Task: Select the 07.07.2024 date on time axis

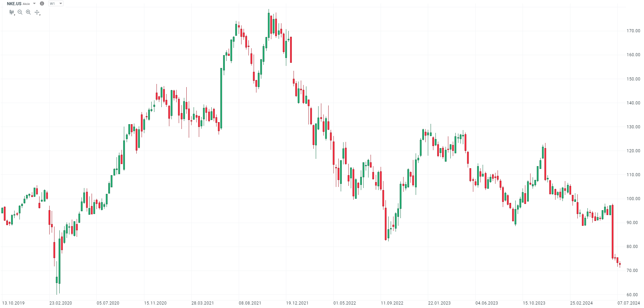Action: pyautogui.click(x=628, y=303)
